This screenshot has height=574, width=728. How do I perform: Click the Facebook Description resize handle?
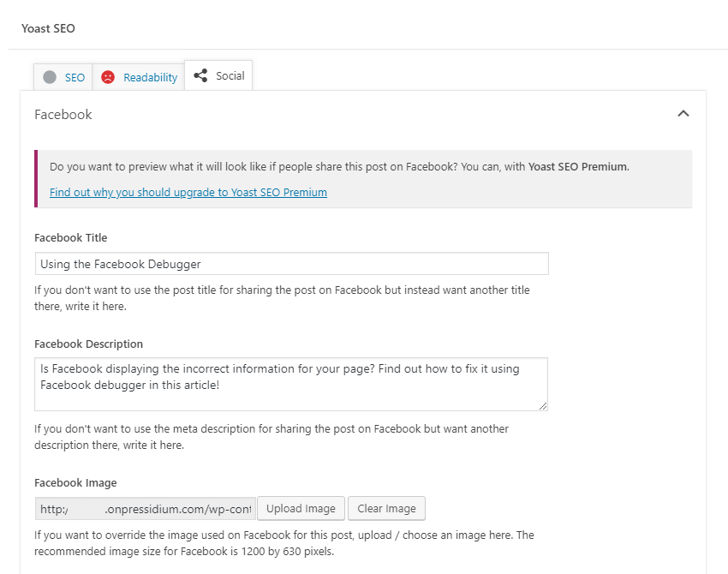click(x=543, y=406)
